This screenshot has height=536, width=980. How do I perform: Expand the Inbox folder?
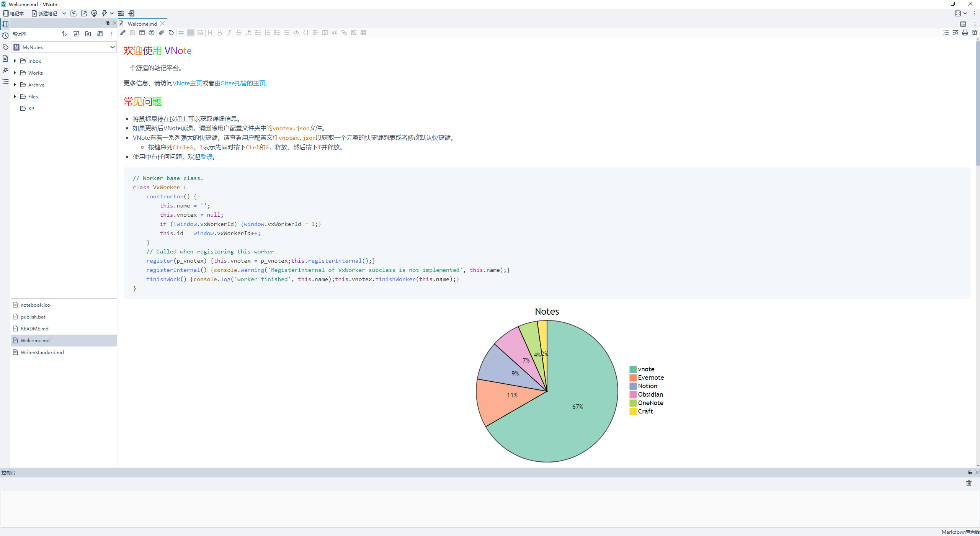click(15, 61)
